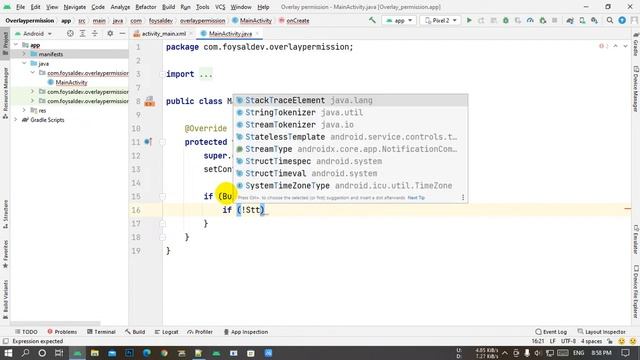Image resolution: width=640 pixels, height=360 pixels.
Task: Collapse the app module tree node
Action: [16, 45]
